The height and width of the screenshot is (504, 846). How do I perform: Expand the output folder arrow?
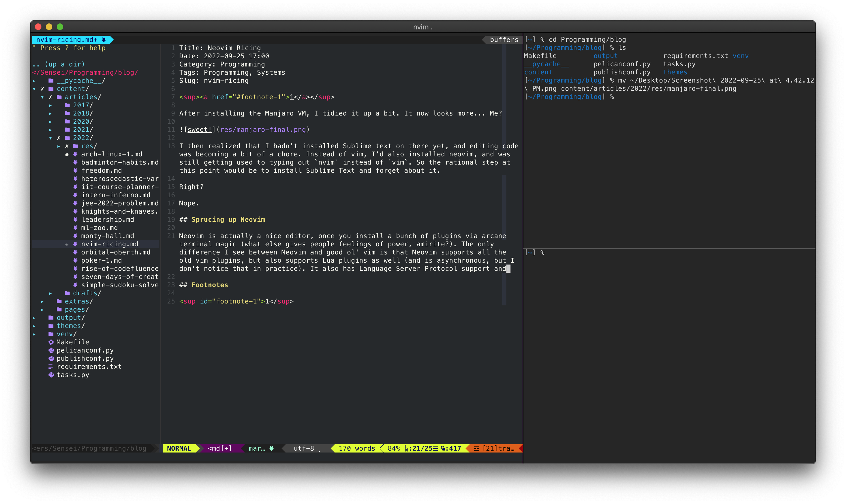click(x=34, y=318)
